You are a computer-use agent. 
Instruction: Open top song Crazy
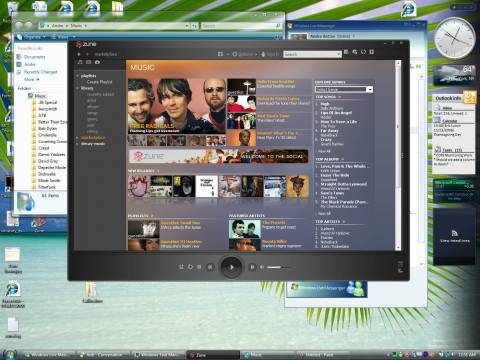click(326, 140)
